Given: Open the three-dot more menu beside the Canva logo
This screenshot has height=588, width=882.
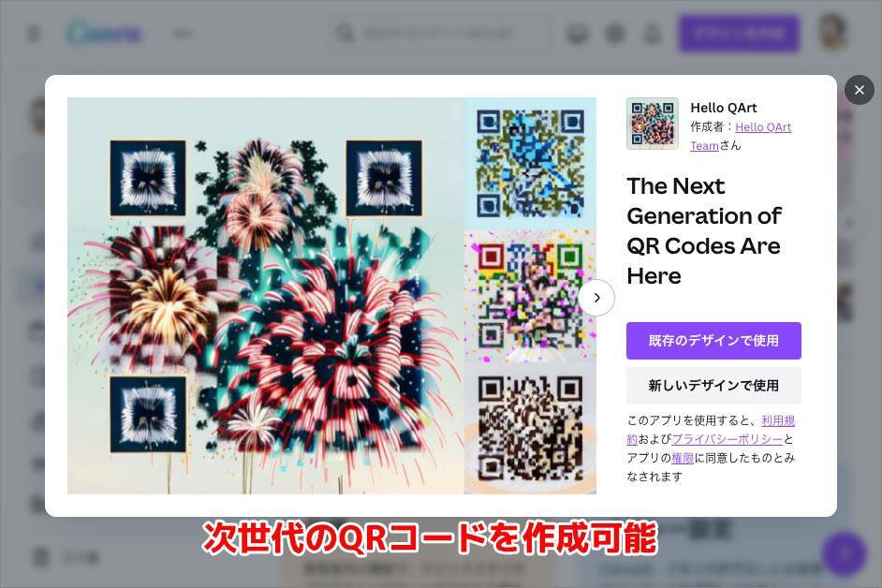Looking at the screenshot, I should (183, 34).
